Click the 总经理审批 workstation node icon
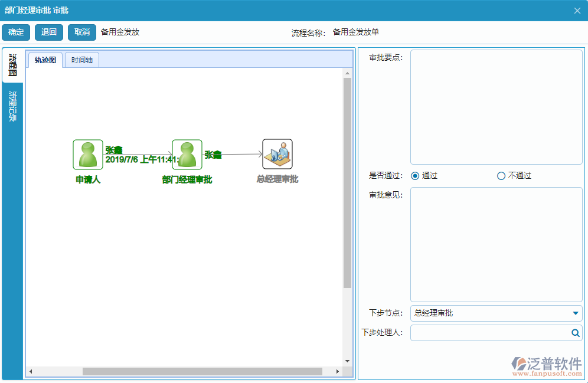 [x=277, y=153]
